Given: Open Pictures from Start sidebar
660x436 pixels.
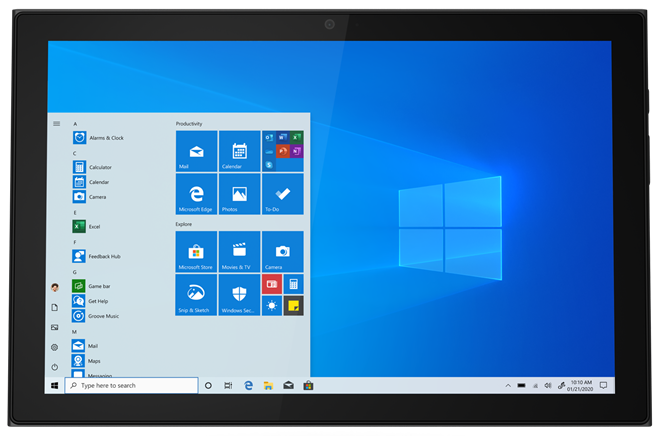Looking at the screenshot, I should tap(55, 327).
